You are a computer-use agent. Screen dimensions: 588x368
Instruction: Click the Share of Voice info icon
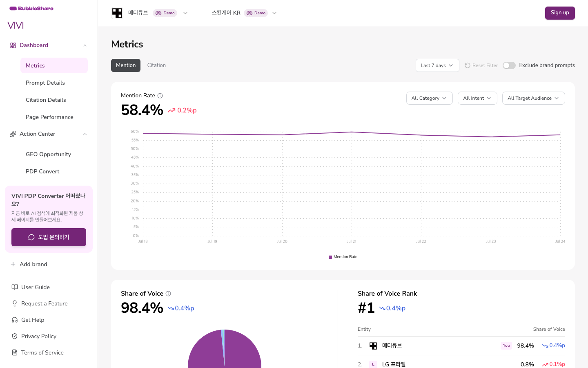168,294
